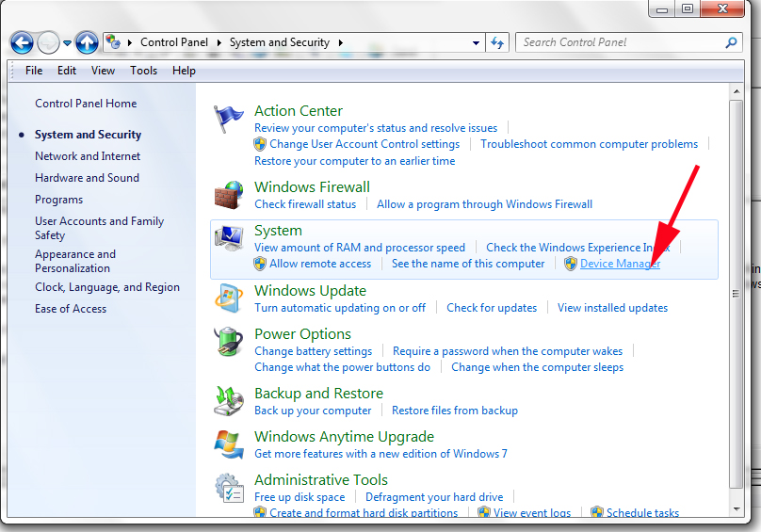
Task: Click the System computer icon
Action: pyautogui.click(x=229, y=241)
